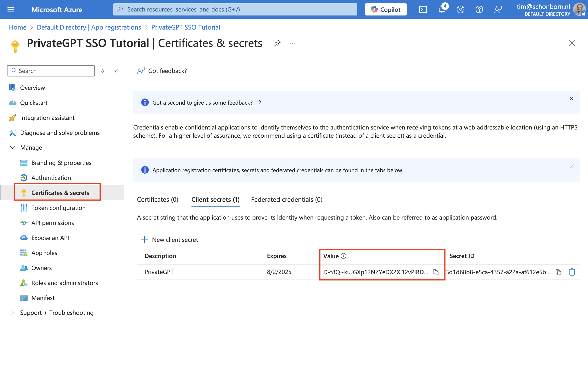Dismiss the application registration info banner

pos(571,166)
